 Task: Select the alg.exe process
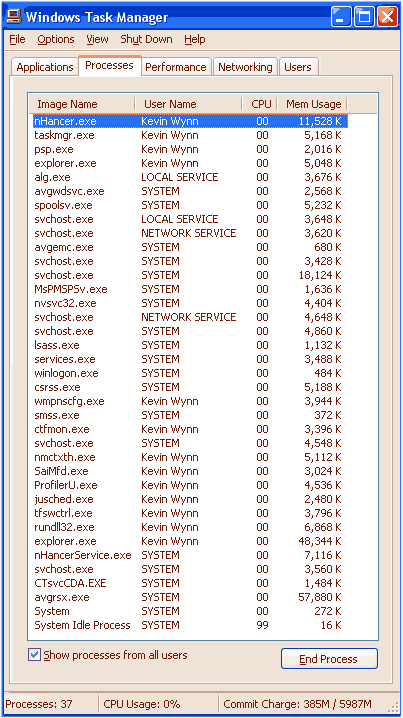(x=190, y=177)
